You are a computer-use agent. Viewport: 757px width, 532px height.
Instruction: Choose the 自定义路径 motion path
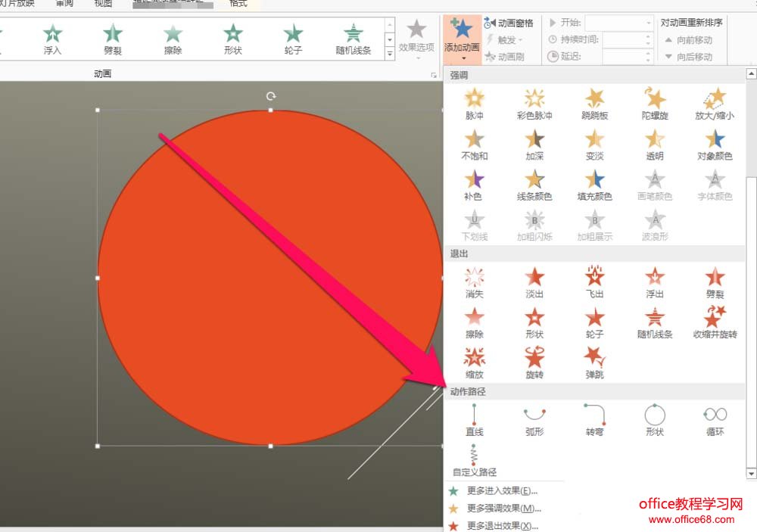474,461
